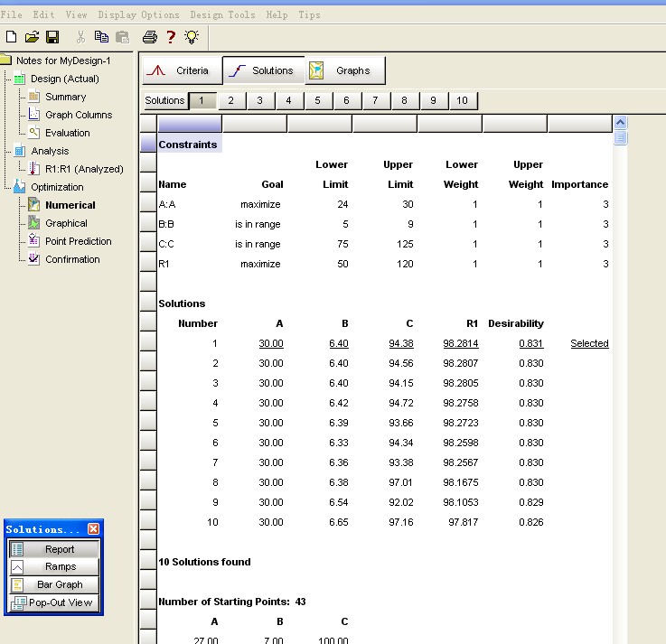Save the design with the floppy disk icon
Image resolution: width=666 pixels, height=644 pixels.
[52, 37]
